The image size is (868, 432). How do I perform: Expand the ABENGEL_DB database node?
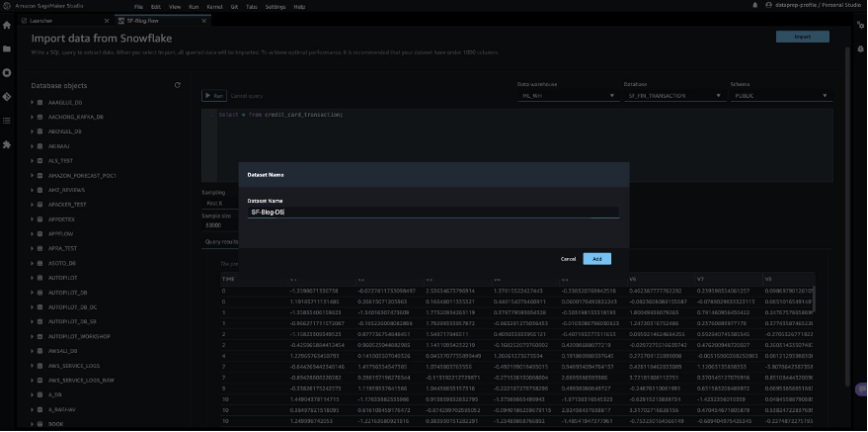33,131
